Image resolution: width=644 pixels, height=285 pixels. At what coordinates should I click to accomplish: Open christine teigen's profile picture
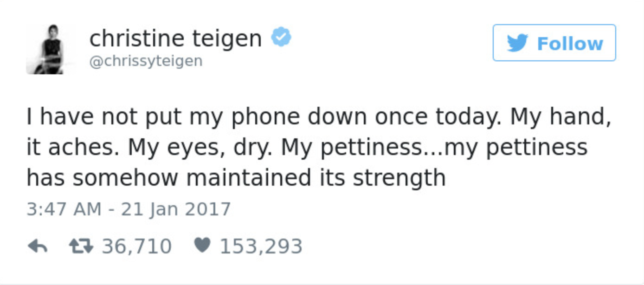click(49, 48)
